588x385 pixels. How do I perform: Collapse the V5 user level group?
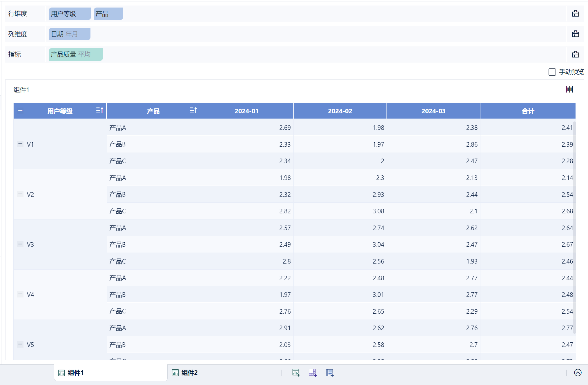click(x=20, y=344)
